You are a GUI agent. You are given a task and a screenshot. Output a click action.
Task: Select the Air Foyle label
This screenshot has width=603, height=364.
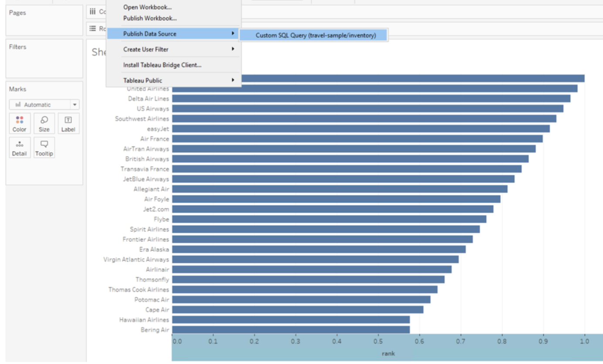pyautogui.click(x=157, y=199)
